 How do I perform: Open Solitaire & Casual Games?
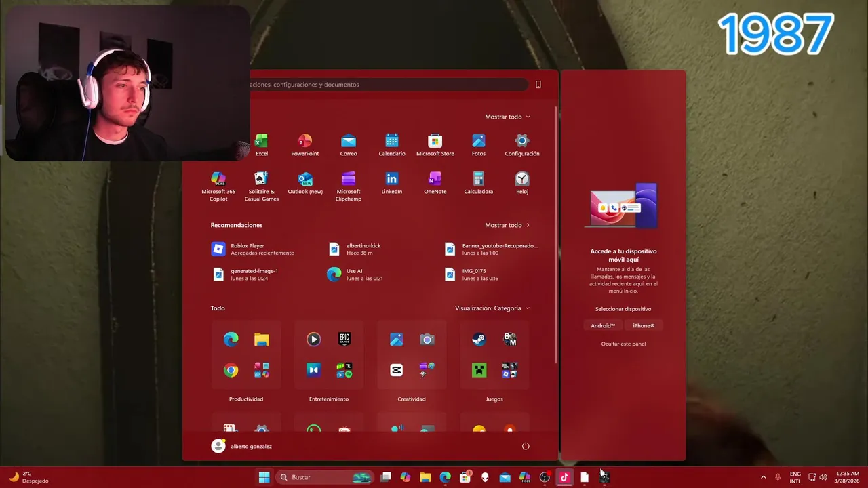click(262, 186)
